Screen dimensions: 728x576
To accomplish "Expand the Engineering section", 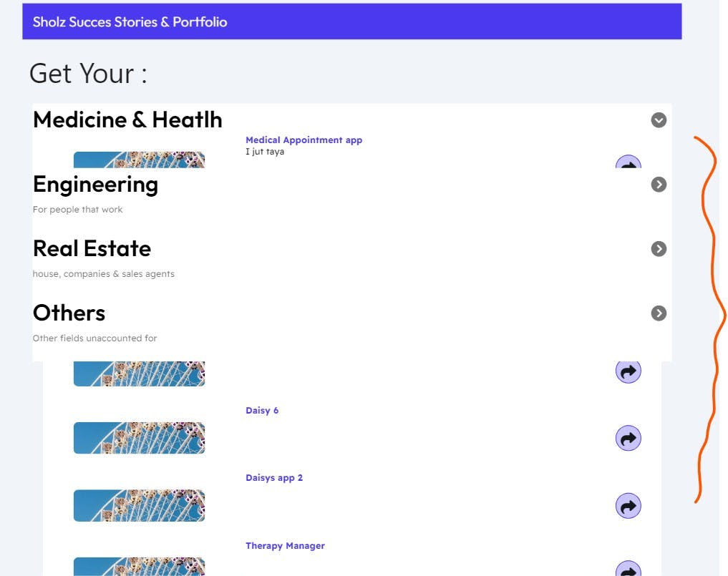I will 658,184.
